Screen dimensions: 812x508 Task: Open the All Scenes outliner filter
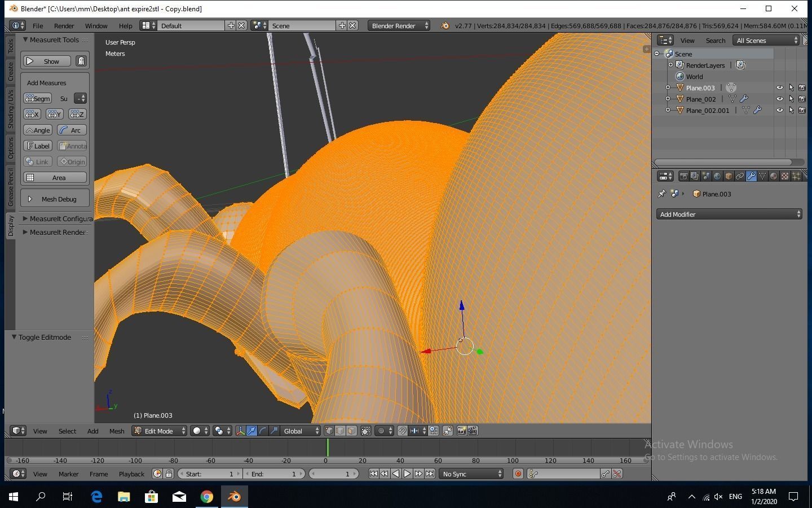tap(767, 40)
